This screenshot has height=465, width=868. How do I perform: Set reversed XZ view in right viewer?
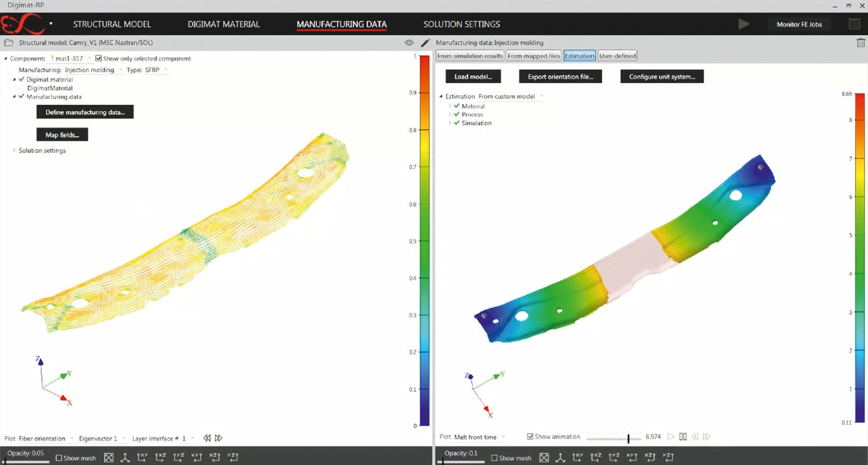pyautogui.click(x=650, y=457)
